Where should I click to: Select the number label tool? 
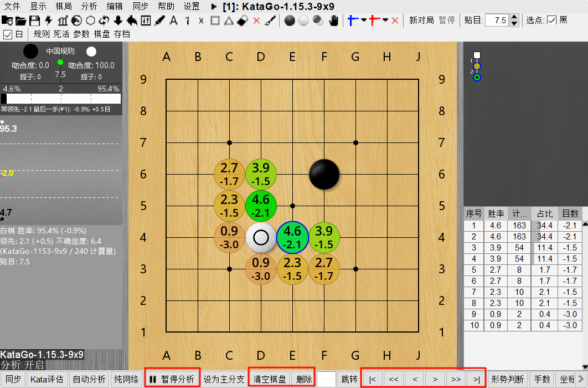(x=187, y=21)
